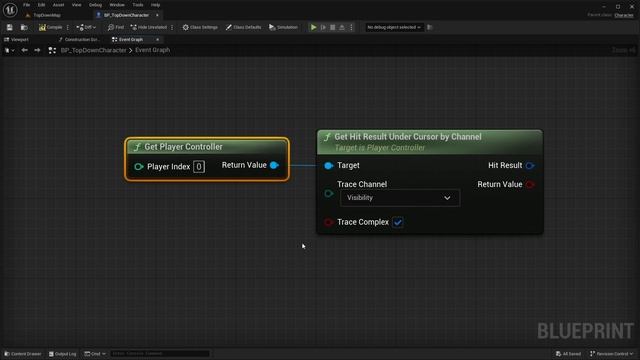Open Class Defaults
The width and height of the screenshot is (640, 360).
(243, 27)
